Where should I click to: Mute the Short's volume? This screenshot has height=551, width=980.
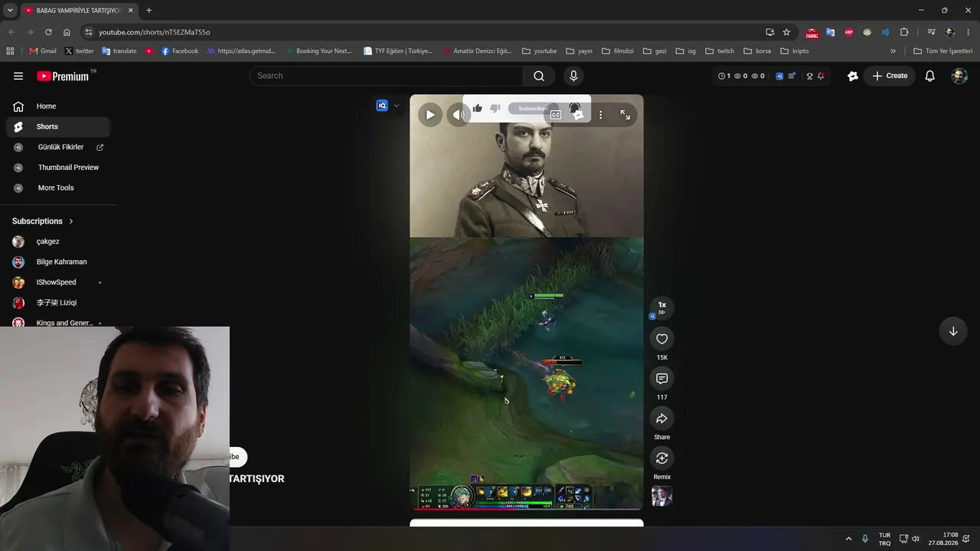click(x=458, y=115)
